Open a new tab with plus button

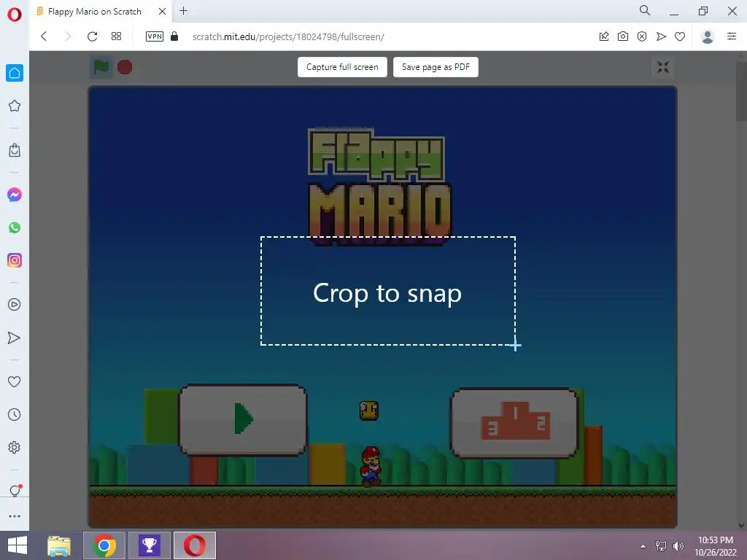click(183, 10)
